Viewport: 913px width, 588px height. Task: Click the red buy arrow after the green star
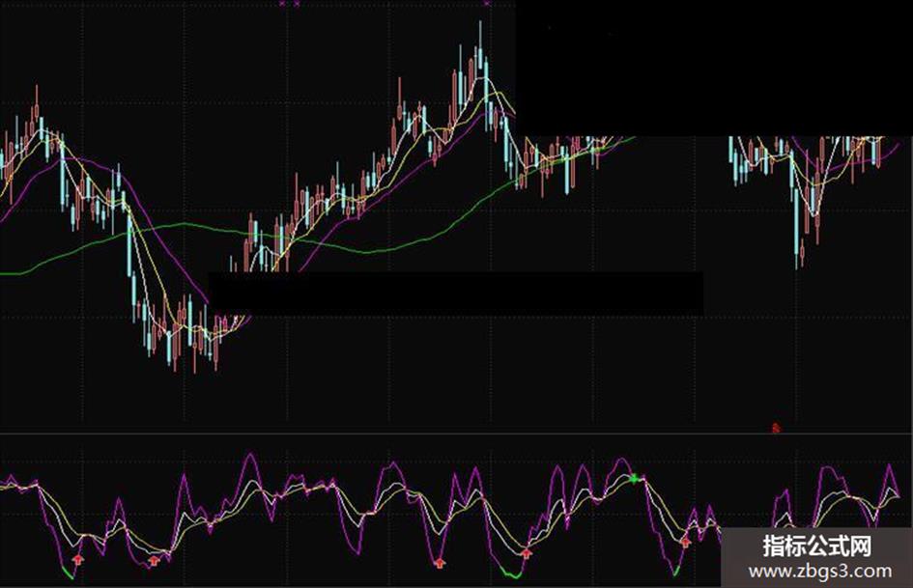click(686, 543)
